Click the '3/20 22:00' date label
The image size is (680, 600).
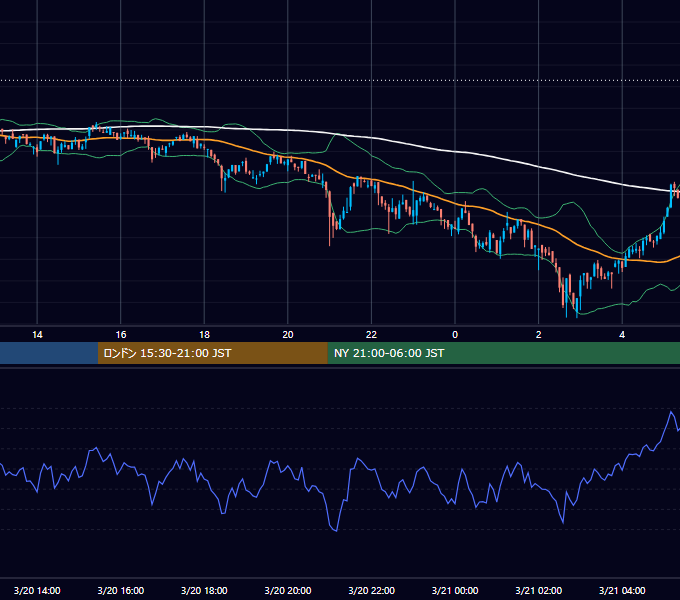(372, 590)
